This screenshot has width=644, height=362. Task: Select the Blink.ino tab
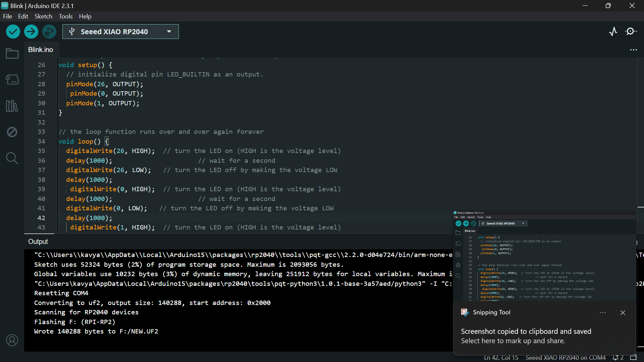click(x=41, y=50)
